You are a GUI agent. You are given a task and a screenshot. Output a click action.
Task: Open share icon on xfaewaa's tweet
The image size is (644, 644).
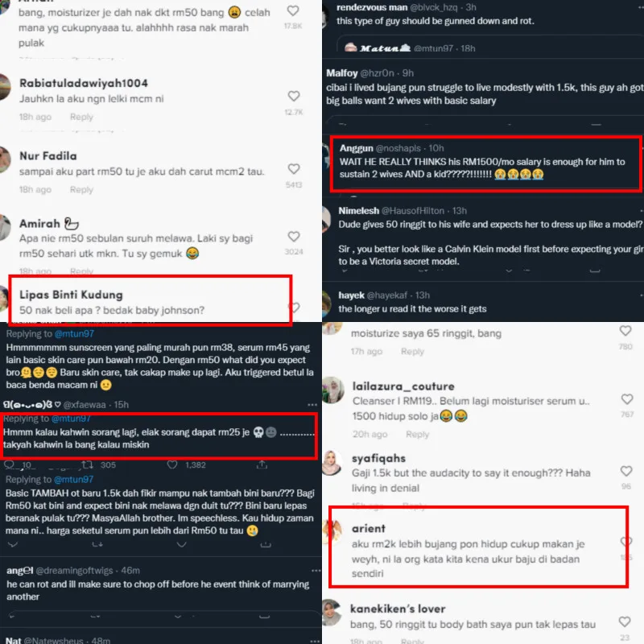[x=262, y=464]
